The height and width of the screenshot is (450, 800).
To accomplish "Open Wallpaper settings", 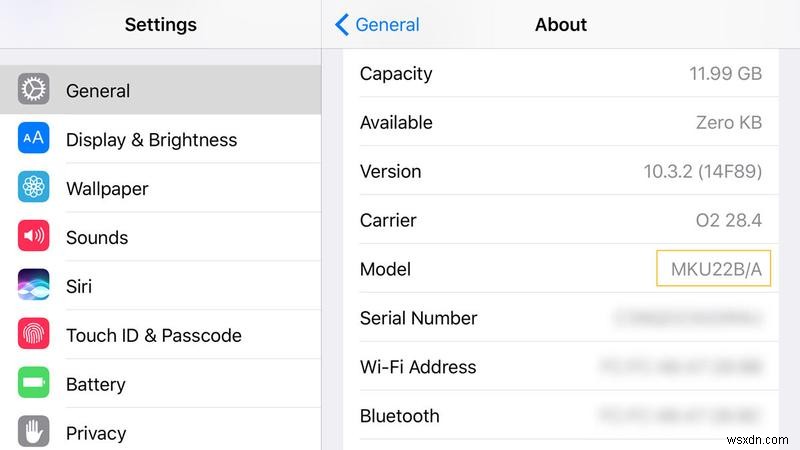I will coord(107,189).
